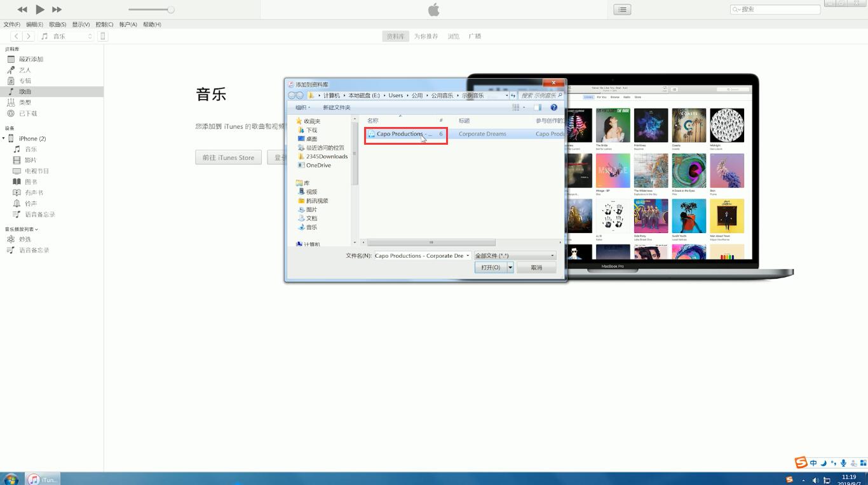Viewport: 868px width, 485px height.
Task: Open the 显示(V) menu
Action: (x=81, y=24)
